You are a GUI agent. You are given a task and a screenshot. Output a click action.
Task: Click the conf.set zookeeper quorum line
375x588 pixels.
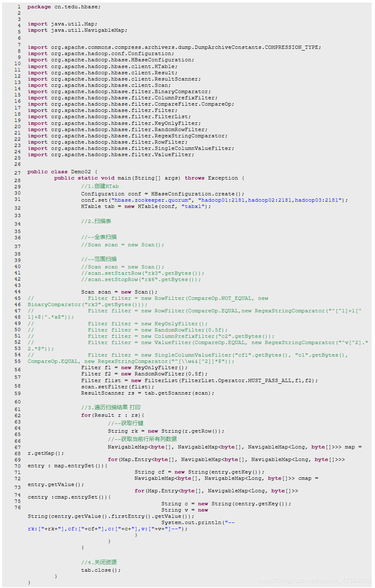click(215, 200)
